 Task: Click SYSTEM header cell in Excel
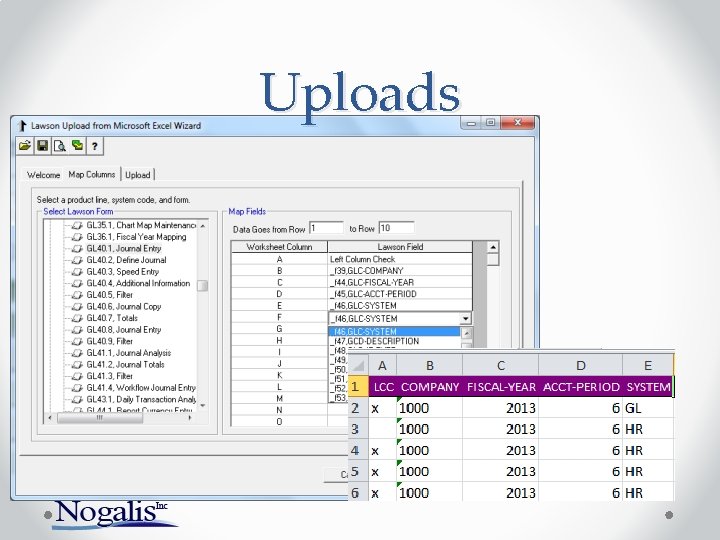click(x=648, y=387)
